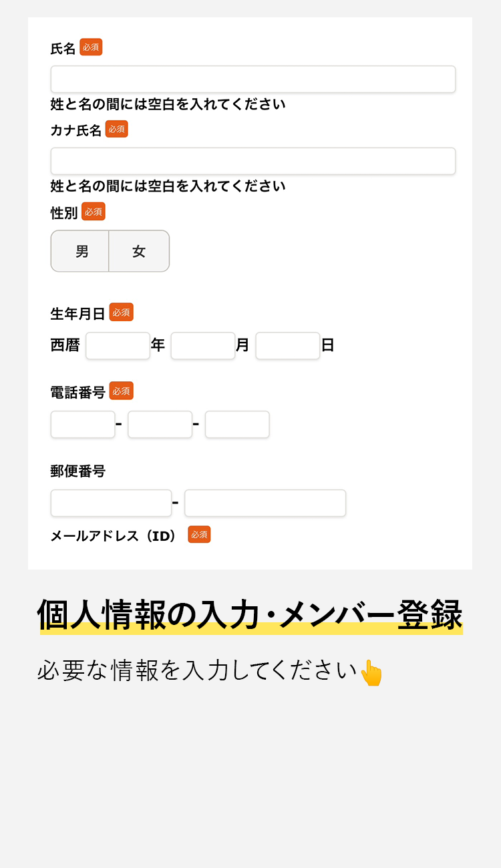Screen dimensions: 501x868
Task: Click the birth day field before 日
Action: 287,346
